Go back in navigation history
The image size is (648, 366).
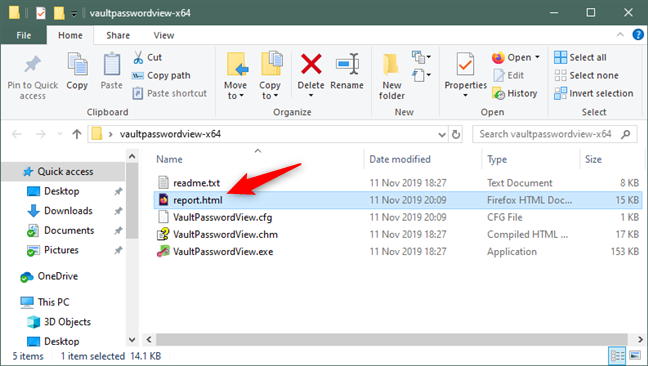pos(17,134)
